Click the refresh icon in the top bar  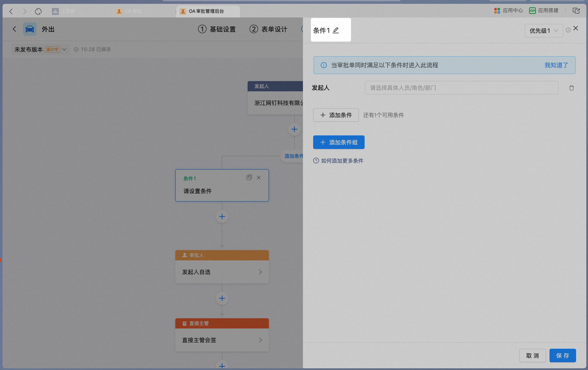pyautogui.click(x=38, y=11)
